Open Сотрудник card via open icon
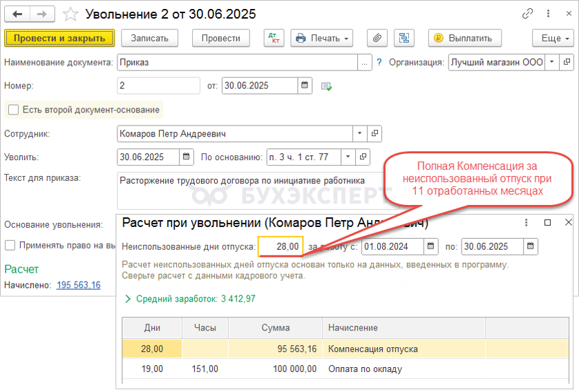The height and width of the screenshot is (392, 579). 374,133
